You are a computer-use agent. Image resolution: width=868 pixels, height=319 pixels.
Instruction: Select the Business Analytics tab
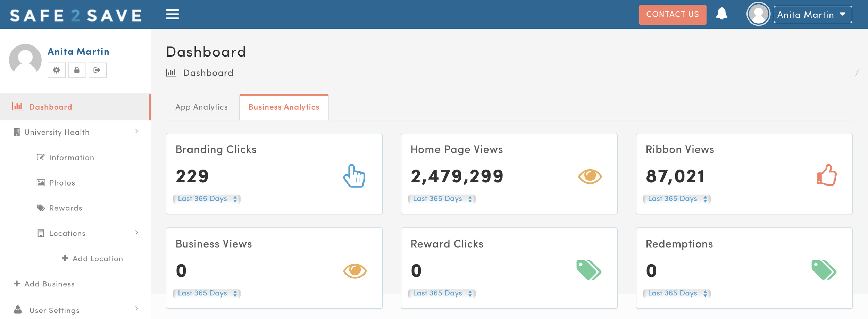click(284, 107)
